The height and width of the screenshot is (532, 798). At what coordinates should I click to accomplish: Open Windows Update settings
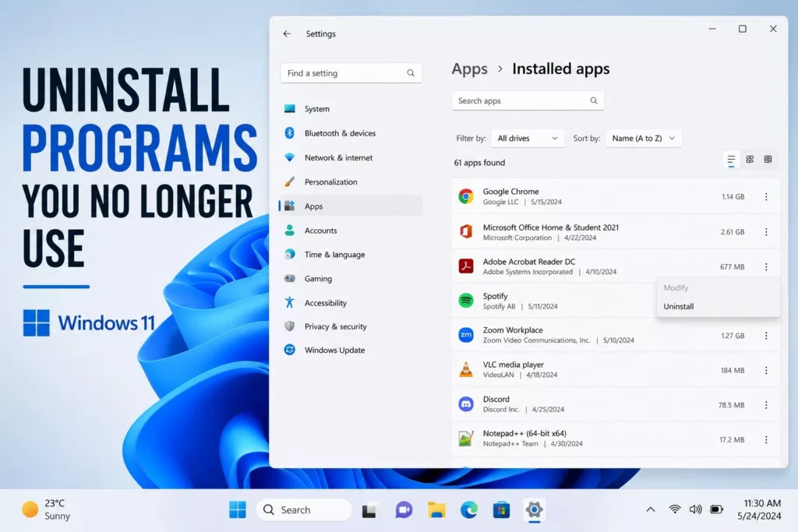(x=351, y=350)
